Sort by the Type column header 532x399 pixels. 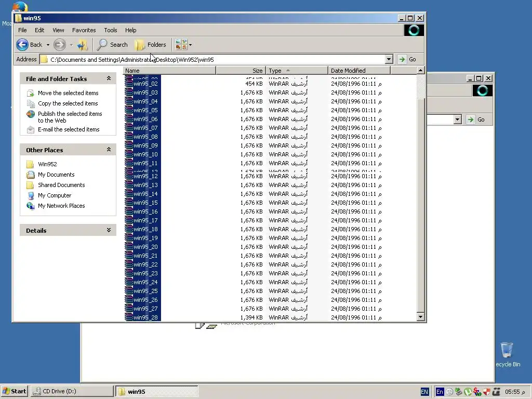pos(297,71)
